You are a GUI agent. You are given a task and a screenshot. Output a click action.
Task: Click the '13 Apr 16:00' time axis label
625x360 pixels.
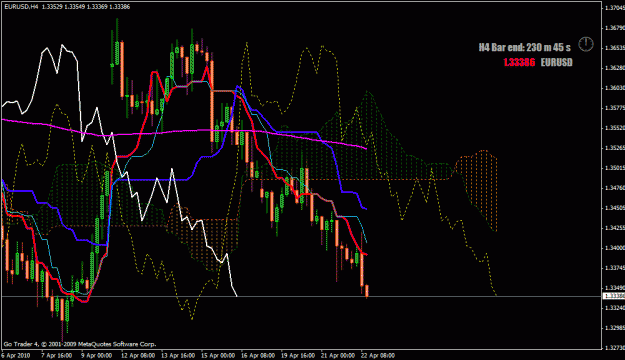(x=178, y=356)
